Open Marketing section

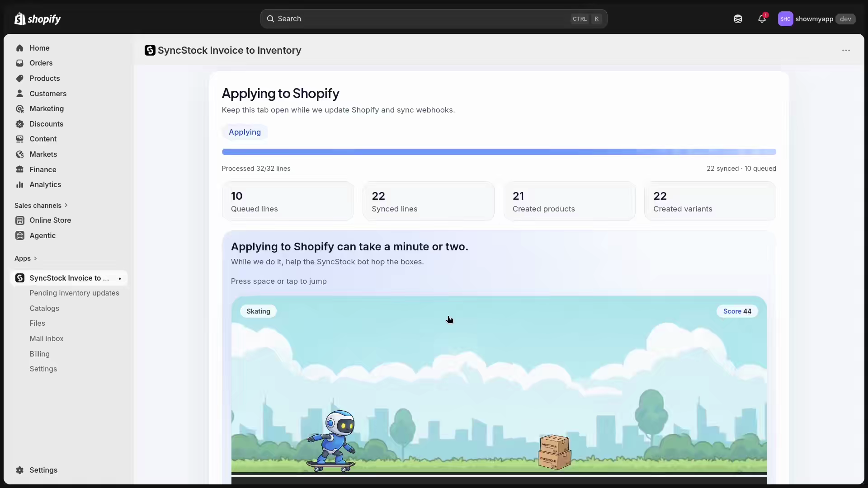[x=47, y=109]
